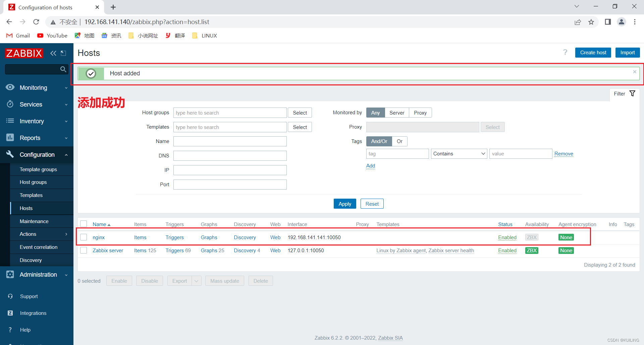
Task: Collapse the sidebar with the double-arrow icon
Action: pos(53,53)
